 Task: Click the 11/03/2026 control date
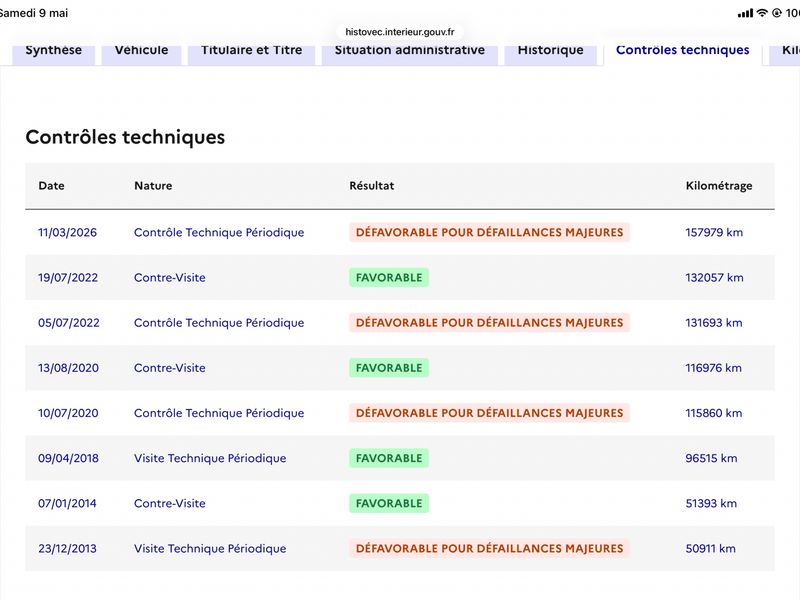67,232
